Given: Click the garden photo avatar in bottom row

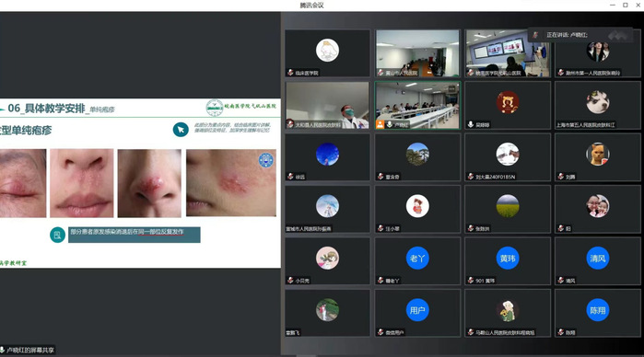Looking at the screenshot, I should point(327,310).
